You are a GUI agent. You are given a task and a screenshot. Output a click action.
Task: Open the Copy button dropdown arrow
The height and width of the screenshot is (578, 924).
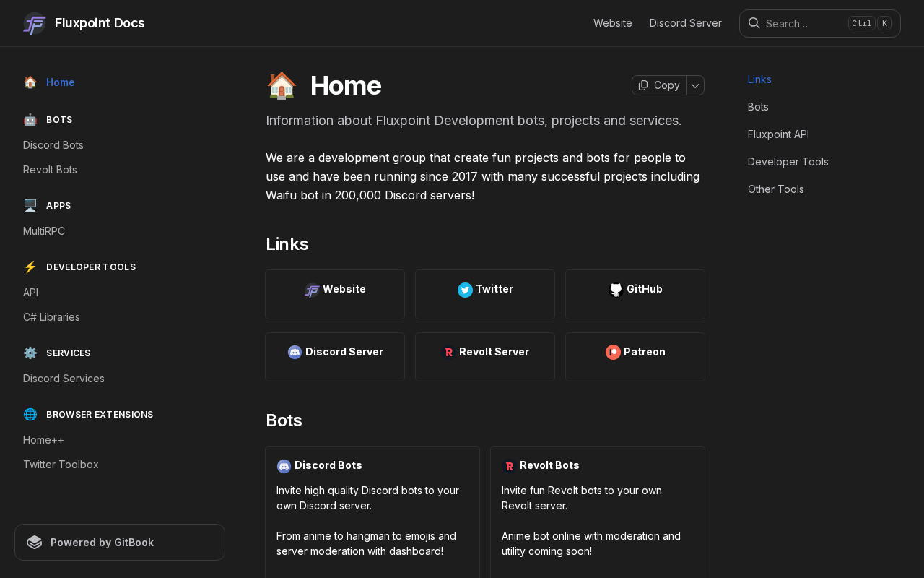695,85
